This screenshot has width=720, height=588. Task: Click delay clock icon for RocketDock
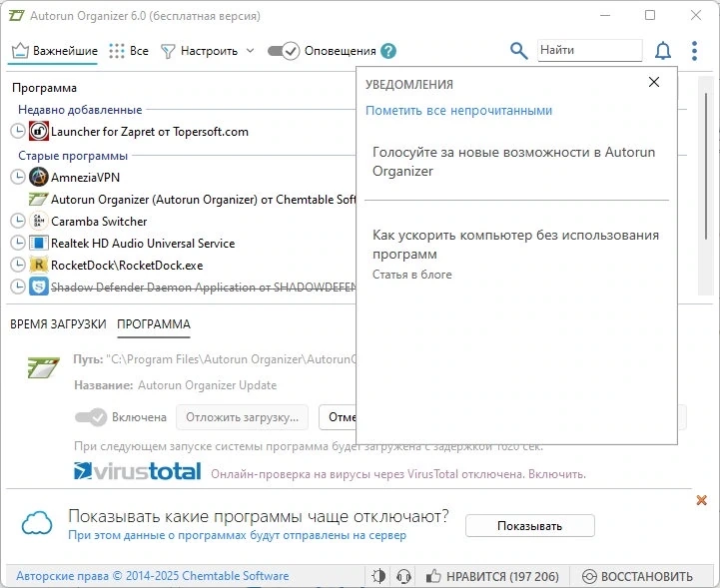click(17, 265)
